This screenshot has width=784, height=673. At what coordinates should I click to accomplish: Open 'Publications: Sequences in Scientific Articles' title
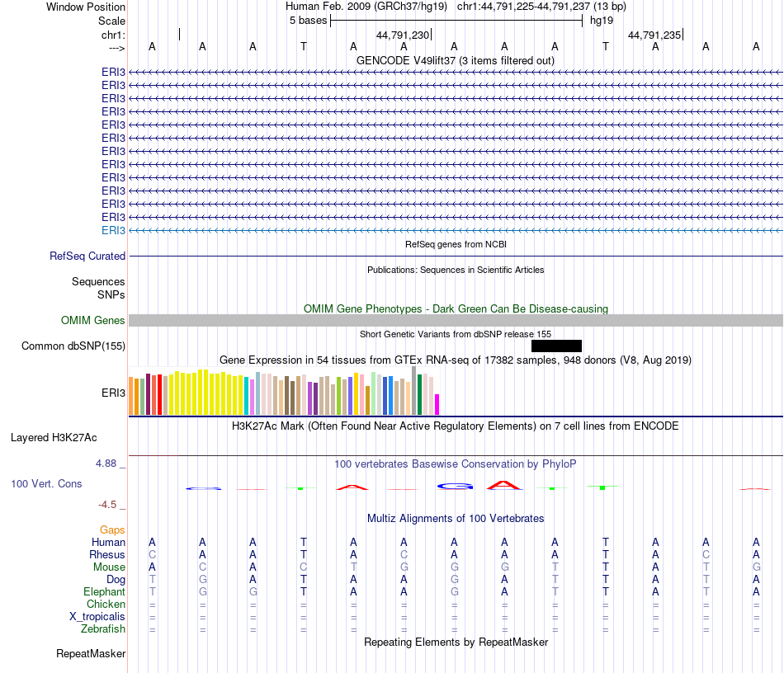(456, 270)
